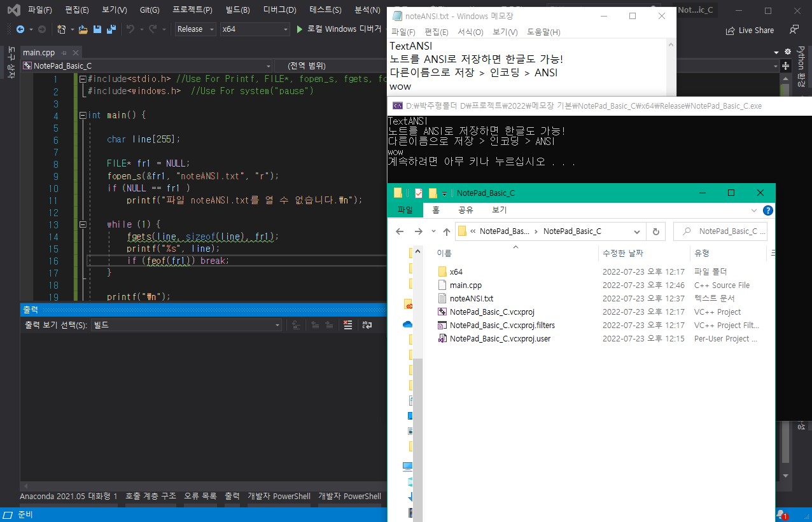Select the x64 folder in Explorer
The height and width of the screenshot is (522, 812).
click(456, 272)
